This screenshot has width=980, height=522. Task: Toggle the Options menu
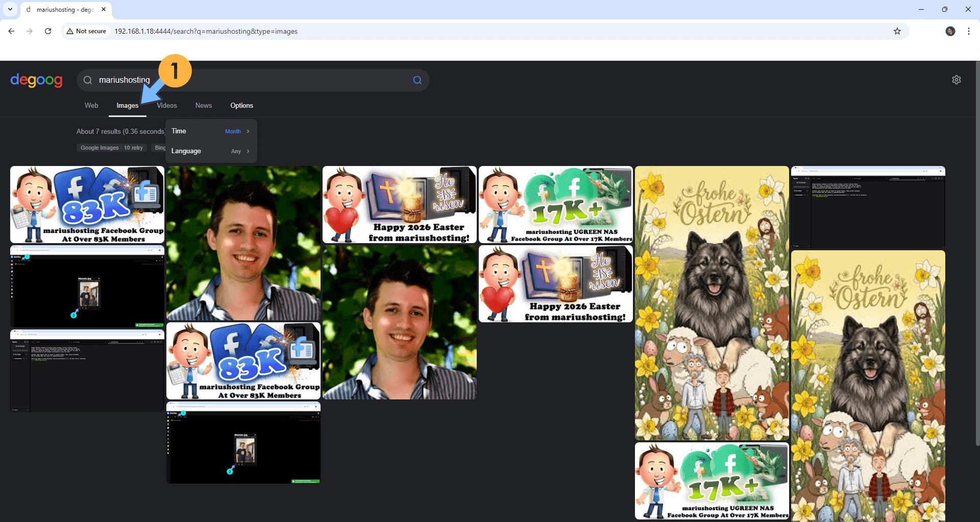pyautogui.click(x=241, y=106)
